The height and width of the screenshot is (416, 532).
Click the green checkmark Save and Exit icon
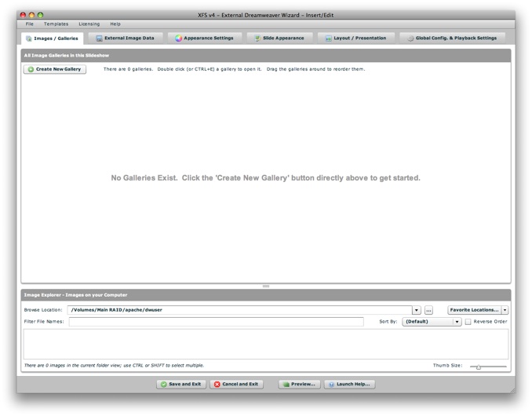point(162,385)
